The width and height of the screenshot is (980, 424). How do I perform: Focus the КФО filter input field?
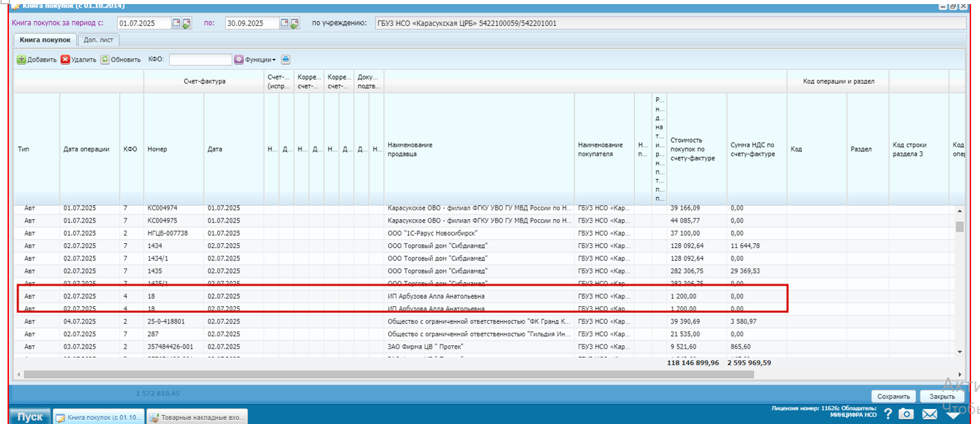tap(200, 60)
